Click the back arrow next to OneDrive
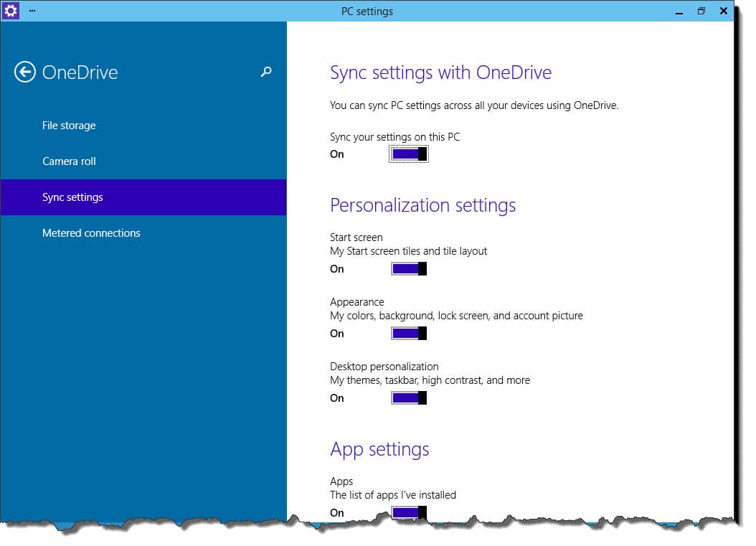The image size is (756, 546). [x=24, y=72]
